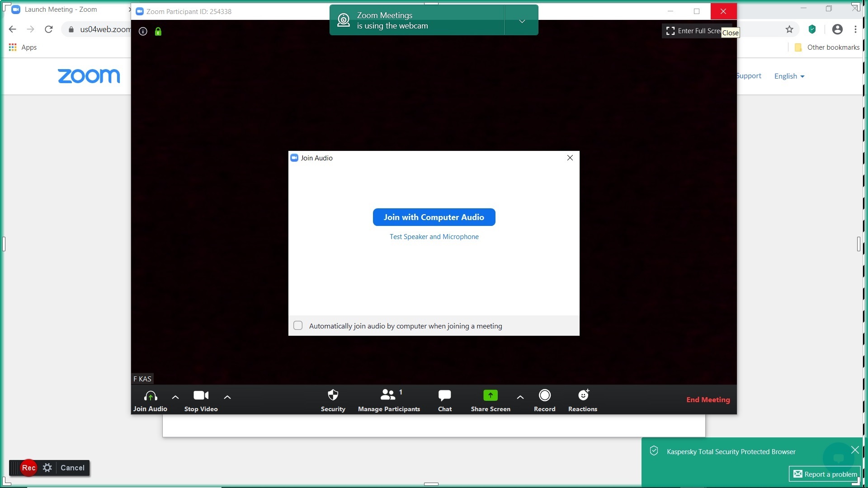The height and width of the screenshot is (488, 868).
Task: Start recording with the Record icon
Action: click(545, 395)
